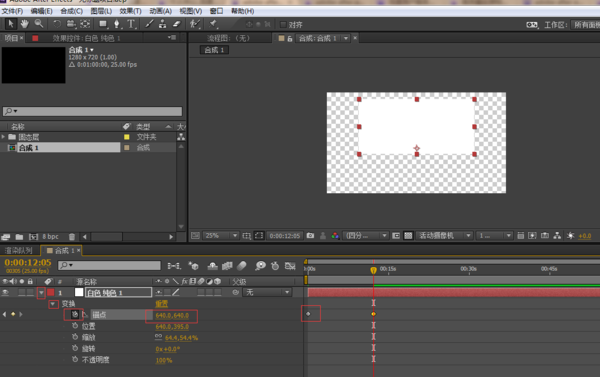Select the Selection arrow tool
Image resolution: width=600 pixels, height=377 pixels.
click(10, 24)
